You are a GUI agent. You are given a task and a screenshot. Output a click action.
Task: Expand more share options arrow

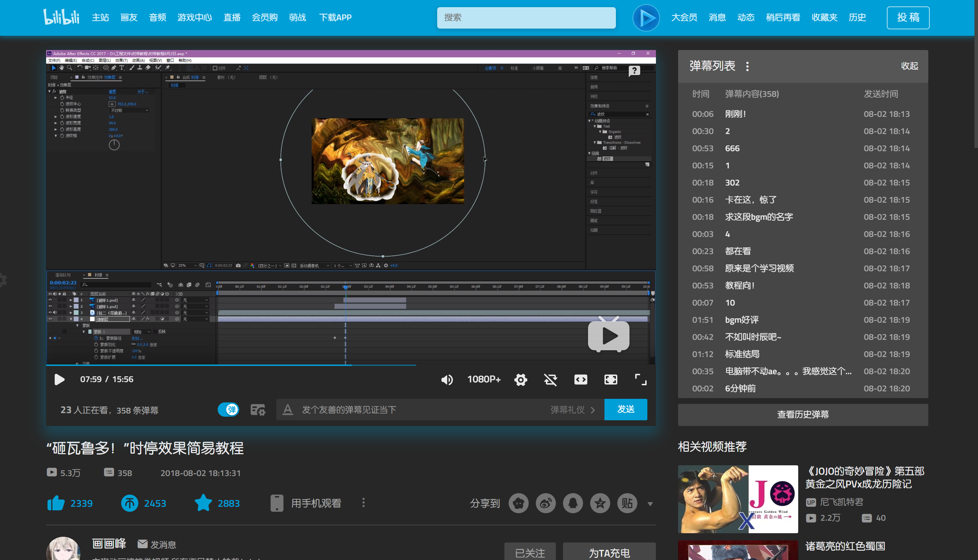click(650, 504)
